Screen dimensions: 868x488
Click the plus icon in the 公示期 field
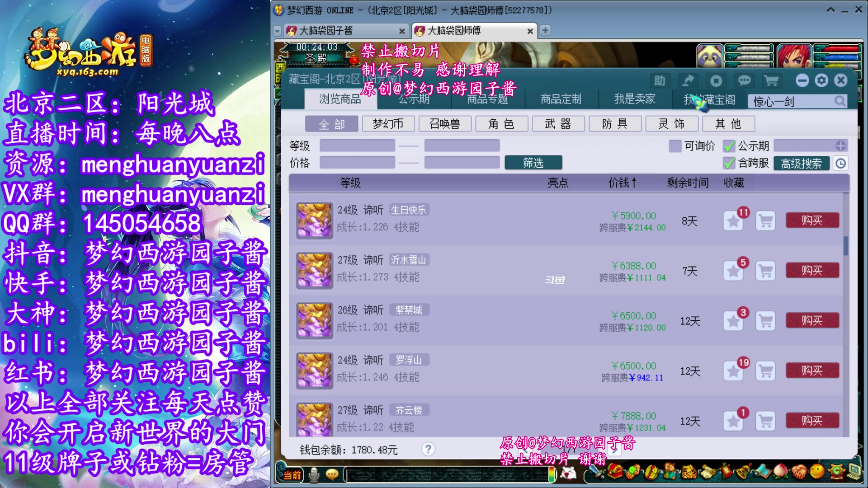840,145
